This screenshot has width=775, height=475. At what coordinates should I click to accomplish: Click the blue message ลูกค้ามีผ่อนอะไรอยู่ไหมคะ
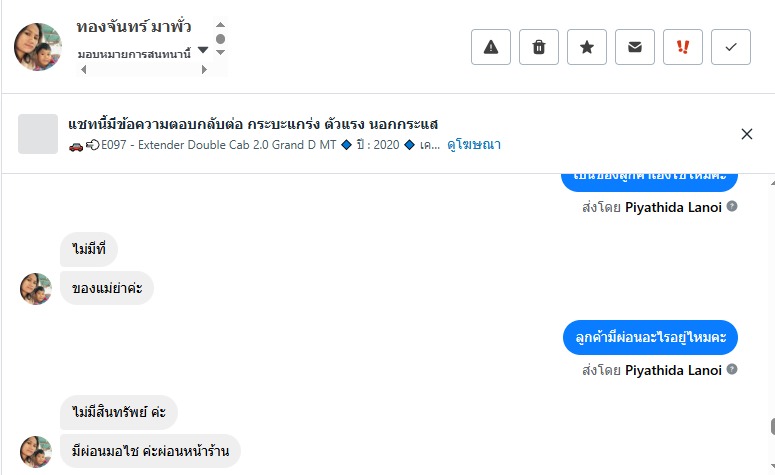click(650, 338)
